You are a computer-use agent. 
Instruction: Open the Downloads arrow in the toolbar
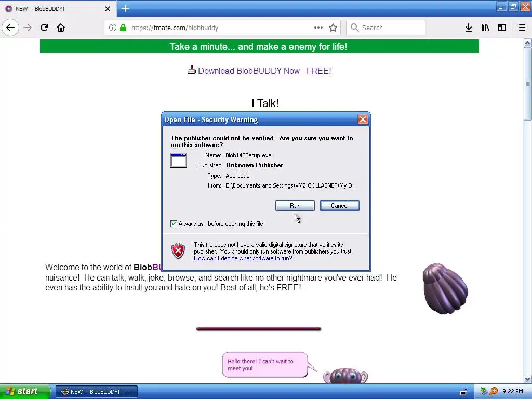coord(469,28)
